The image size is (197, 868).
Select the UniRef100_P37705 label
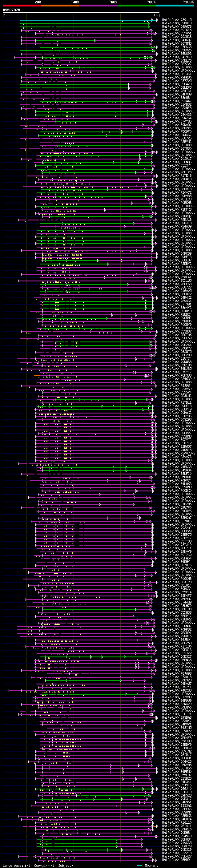(177, 81)
